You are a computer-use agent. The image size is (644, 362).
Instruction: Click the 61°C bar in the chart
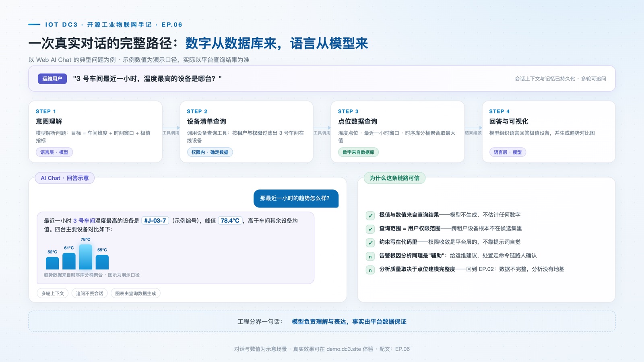click(x=69, y=261)
